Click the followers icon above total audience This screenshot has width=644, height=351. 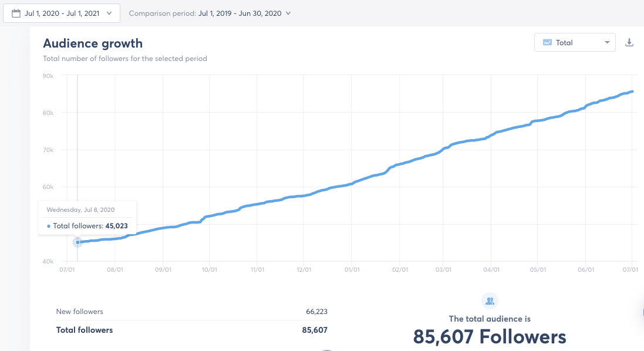[490, 301]
